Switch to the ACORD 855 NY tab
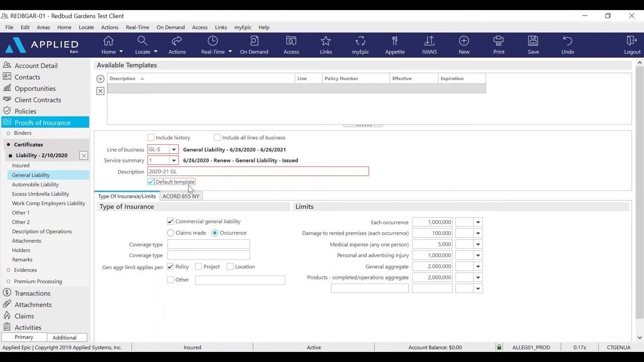 click(181, 196)
